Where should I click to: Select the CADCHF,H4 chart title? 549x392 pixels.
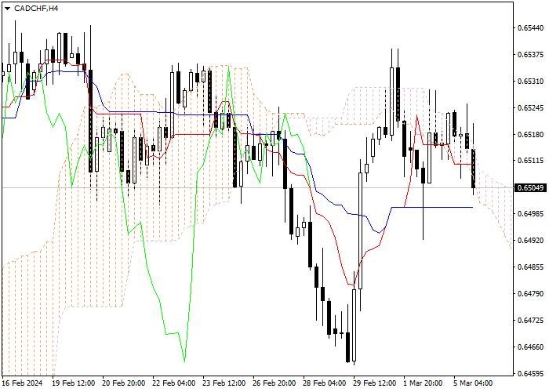click(36, 9)
